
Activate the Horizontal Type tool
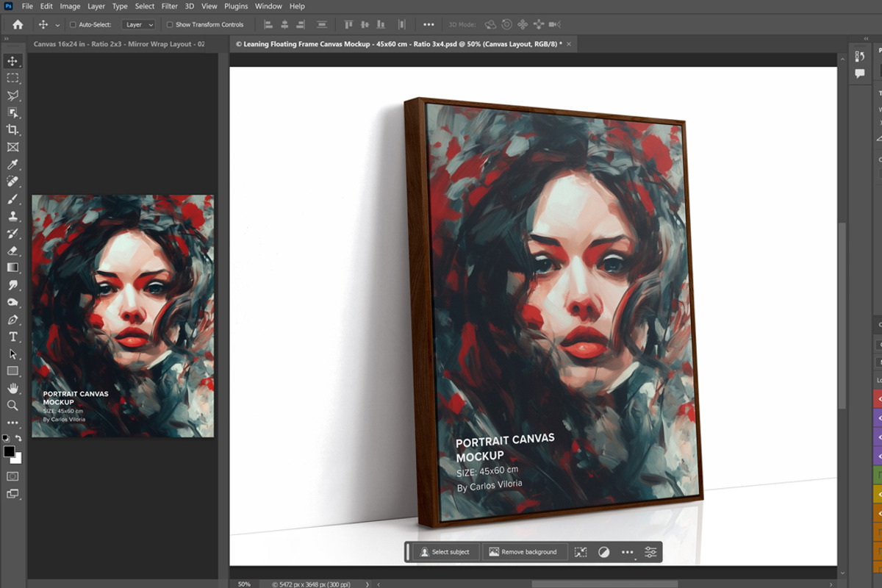tap(12, 337)
